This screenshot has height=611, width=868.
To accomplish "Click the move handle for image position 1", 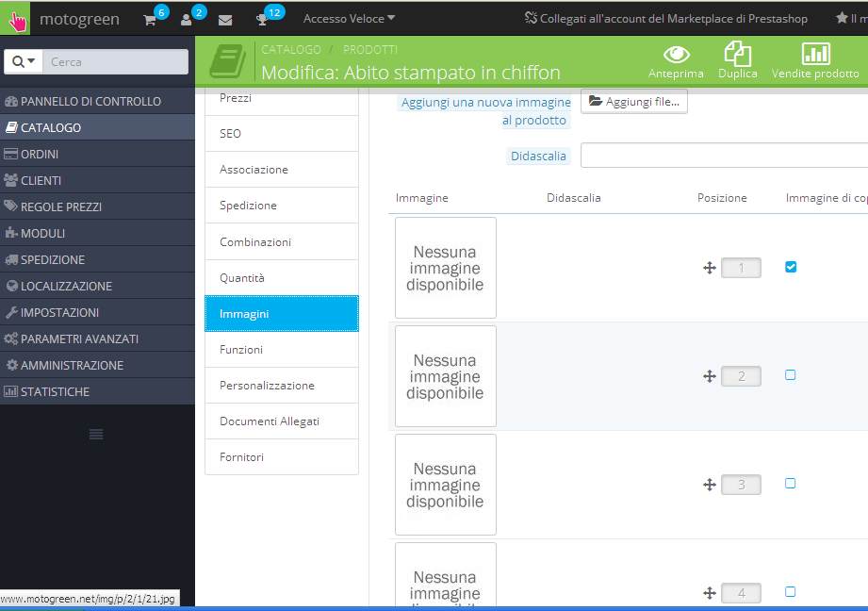I will point(709,268).
